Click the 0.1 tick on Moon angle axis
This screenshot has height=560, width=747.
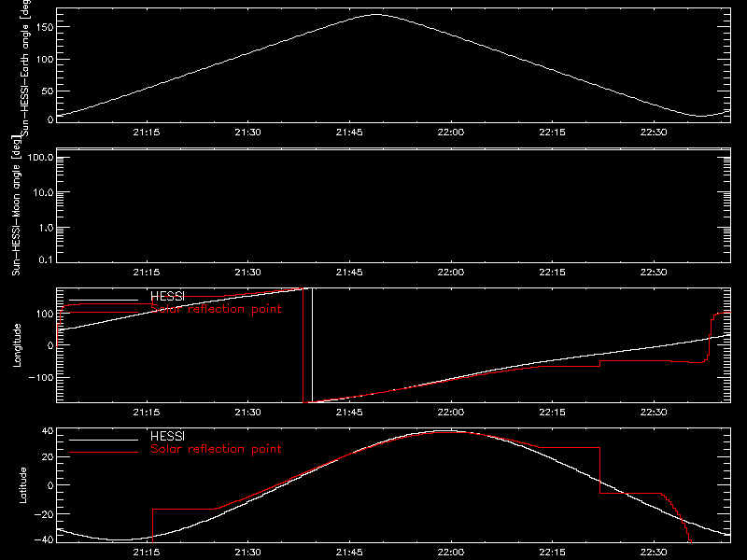tap(46, 259)
